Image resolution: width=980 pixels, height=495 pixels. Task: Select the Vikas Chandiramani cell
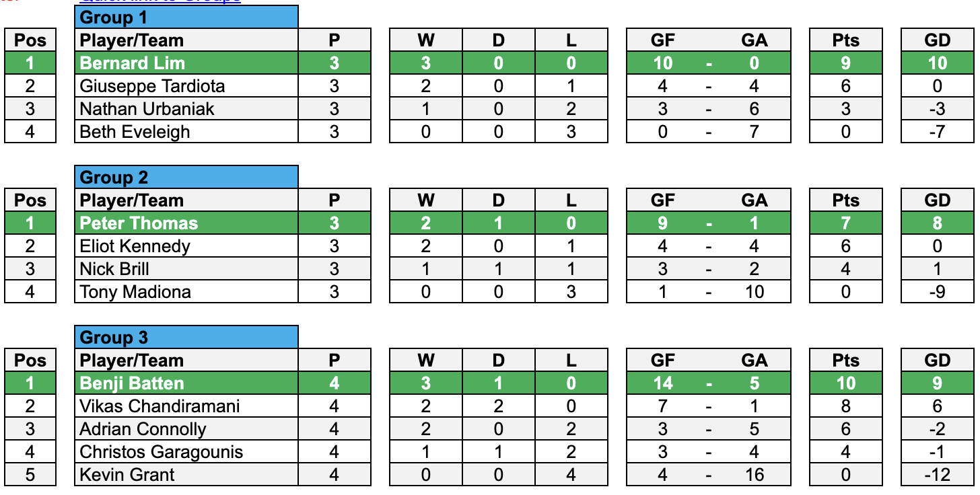pyautogui.click(x=186, y=406)
